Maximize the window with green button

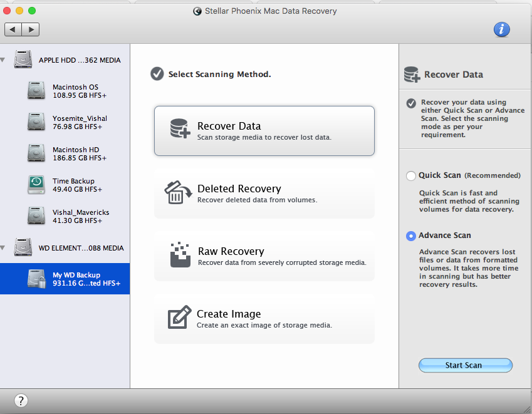pos(32,11)
